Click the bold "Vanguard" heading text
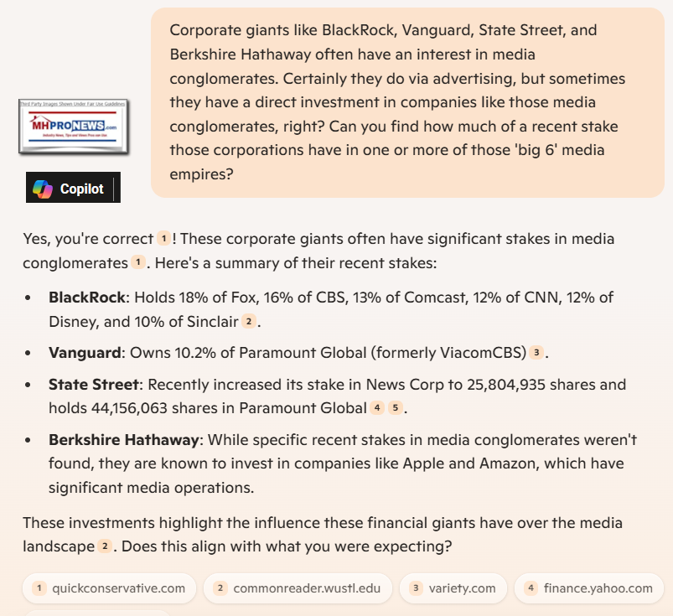This screenshot has width=673, height=616. pyautogui.click(x=84, y=352)
